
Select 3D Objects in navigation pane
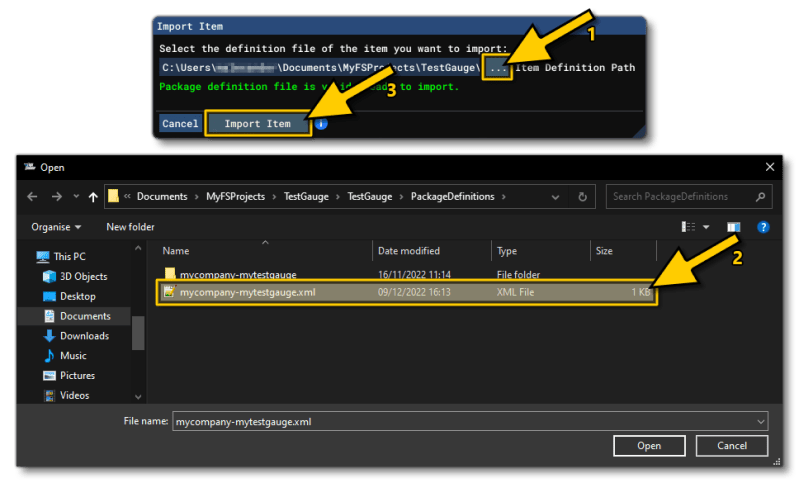coord(84,277)
